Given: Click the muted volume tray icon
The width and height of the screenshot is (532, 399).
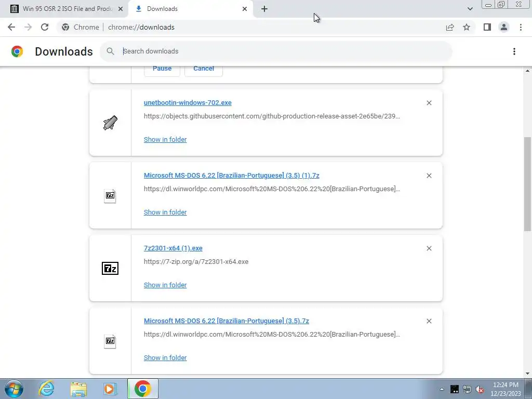Looking at the screenshot, I should pyautogui.click(x=480, y=389).
